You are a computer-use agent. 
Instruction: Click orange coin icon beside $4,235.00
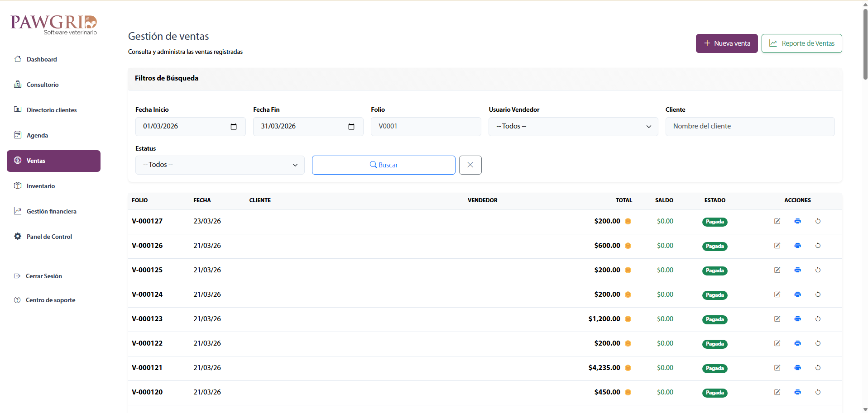[628, 368]
